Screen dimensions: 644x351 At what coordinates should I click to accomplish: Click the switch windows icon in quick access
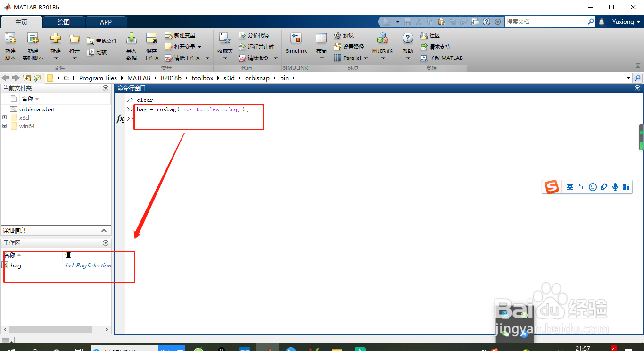(475, 22)
